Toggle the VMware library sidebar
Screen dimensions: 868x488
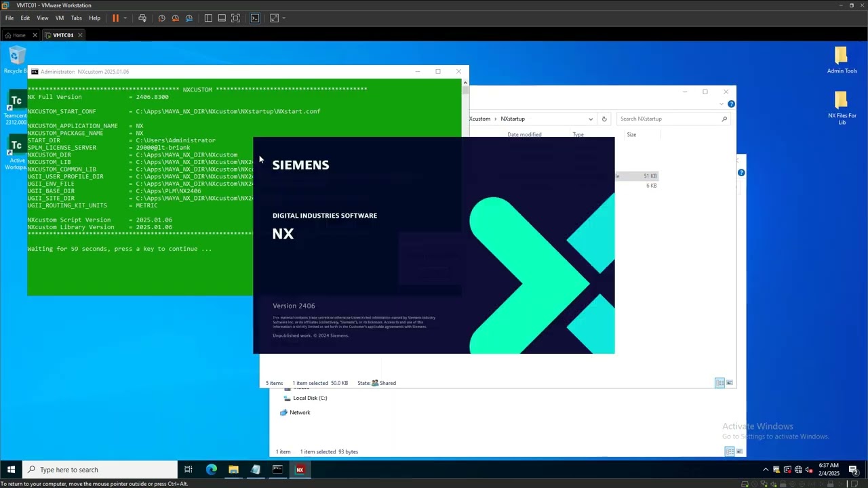pos(208,18)
